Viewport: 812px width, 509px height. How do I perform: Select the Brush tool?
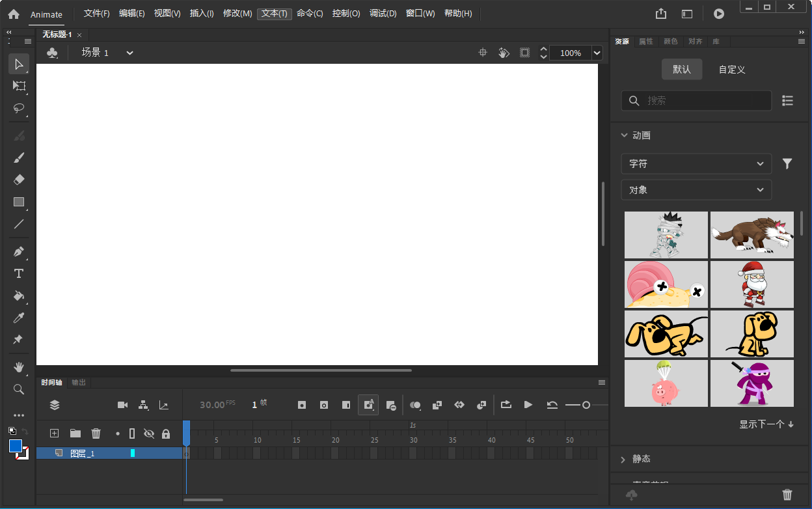pos(19,158)
